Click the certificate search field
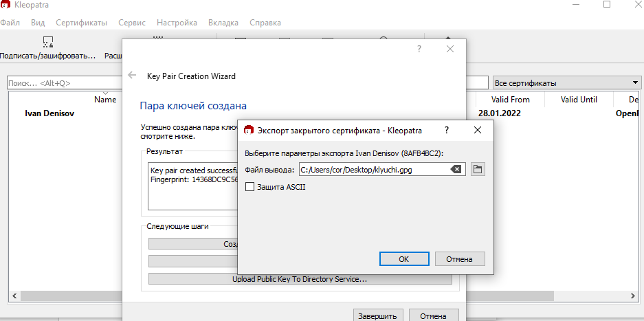Viewport: 644px width, 321px height. (x=65, y=83)
